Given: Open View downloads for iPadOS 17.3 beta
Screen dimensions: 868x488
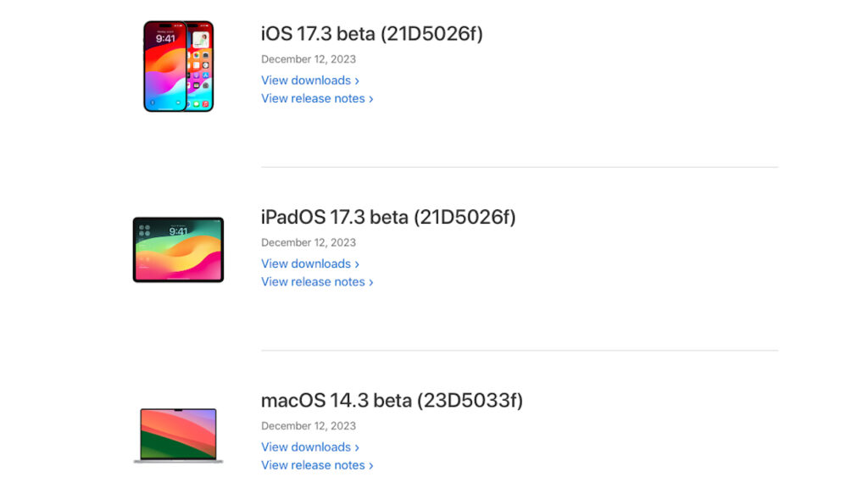Looking at the screenshot, I should [306, 263].
